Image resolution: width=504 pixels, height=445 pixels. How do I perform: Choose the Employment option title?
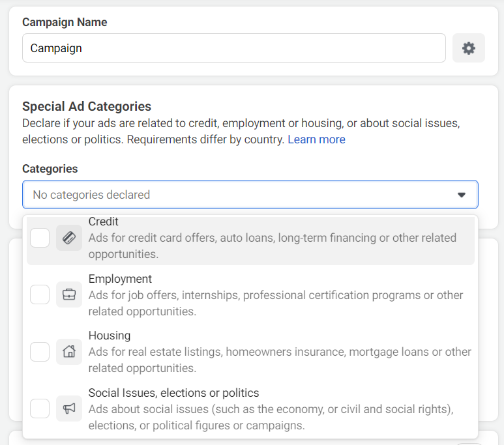click(x=120, y=279)
